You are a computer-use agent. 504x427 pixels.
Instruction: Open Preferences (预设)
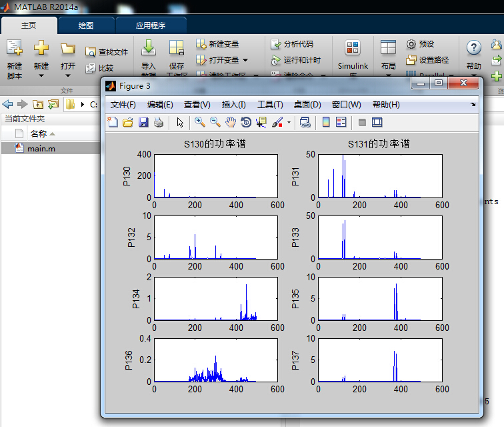(x=420, y=44)
